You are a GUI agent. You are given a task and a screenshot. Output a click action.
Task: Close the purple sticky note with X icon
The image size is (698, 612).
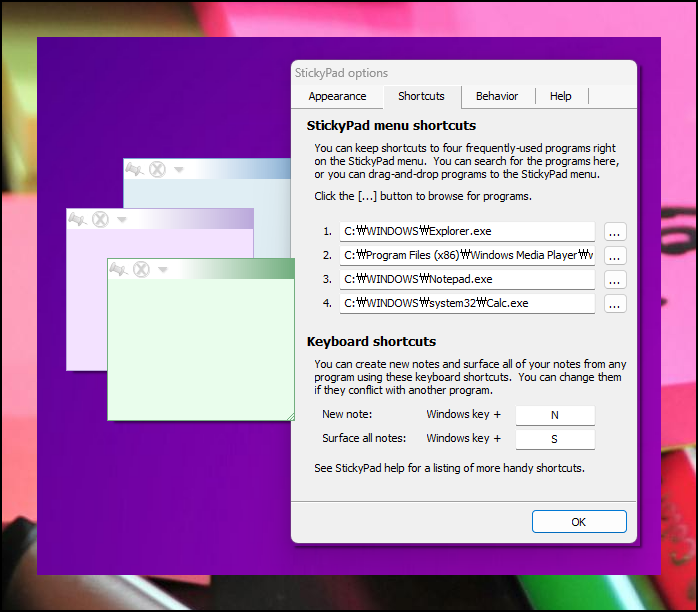(101, 219)
